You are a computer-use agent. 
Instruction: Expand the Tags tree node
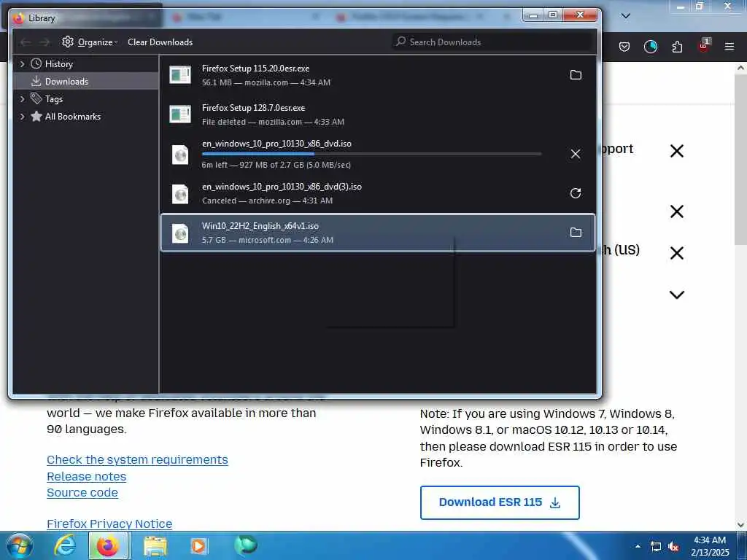tap(22, 98)
